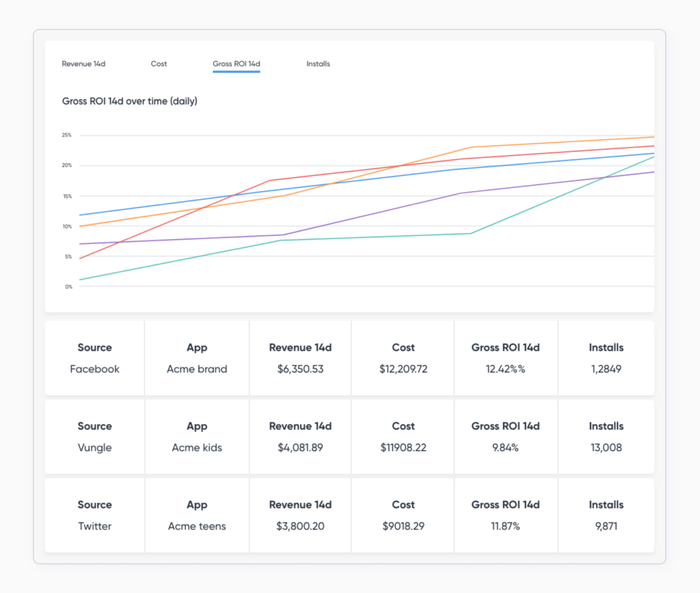This screenshot has width=700, height=593.
Task: Switch to the Installs tab
Action: (318, 64)
